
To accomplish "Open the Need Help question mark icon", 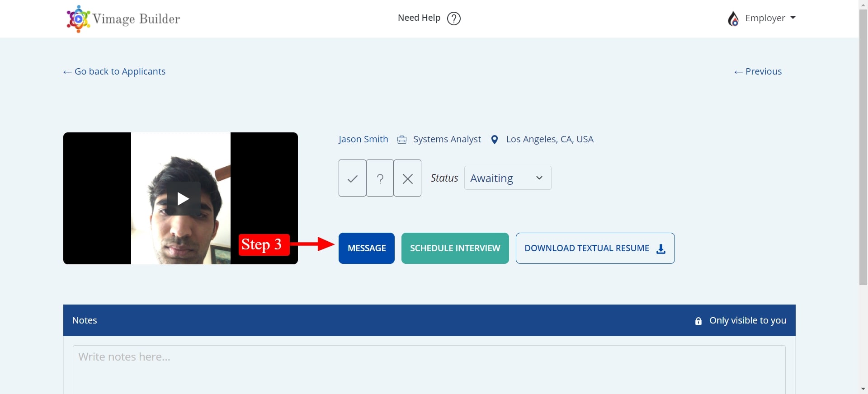I will pos(453,19).
